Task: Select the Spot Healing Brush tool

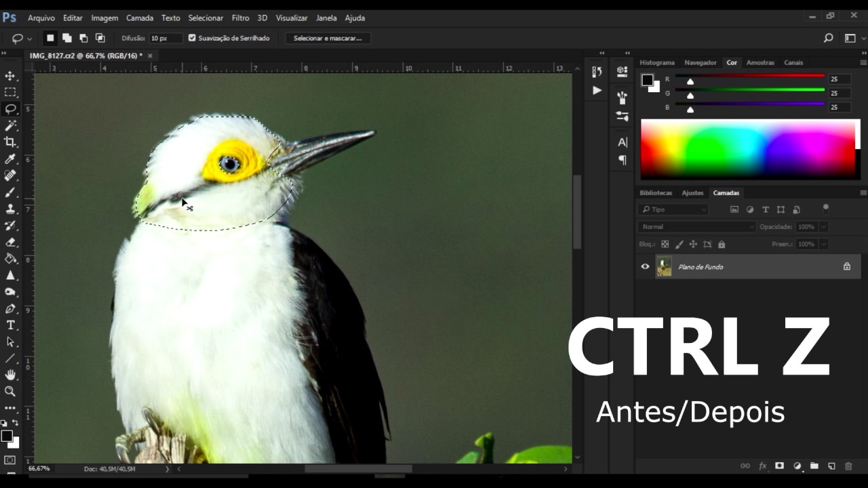Action: click(x=10, y=176)
